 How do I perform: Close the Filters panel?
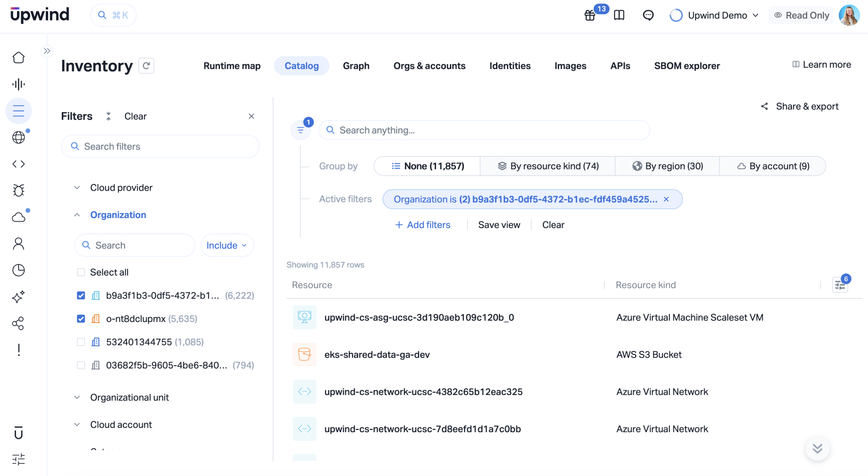tap(251, 116)
